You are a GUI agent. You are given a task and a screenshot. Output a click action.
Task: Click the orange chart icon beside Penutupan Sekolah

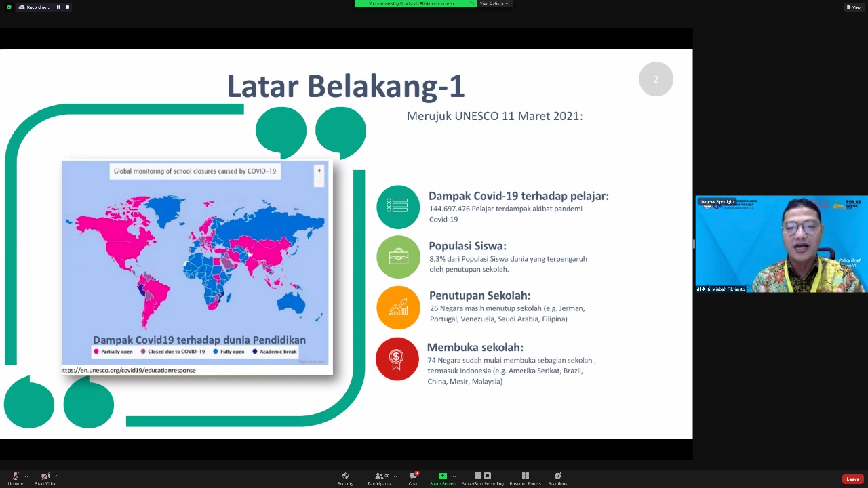coord(398,308)
